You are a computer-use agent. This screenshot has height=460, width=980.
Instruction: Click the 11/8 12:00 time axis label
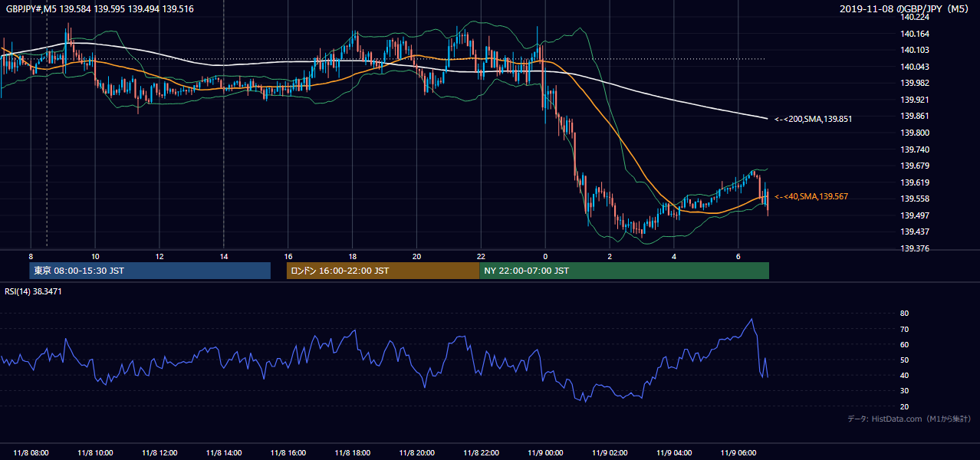tap(159, 452)
